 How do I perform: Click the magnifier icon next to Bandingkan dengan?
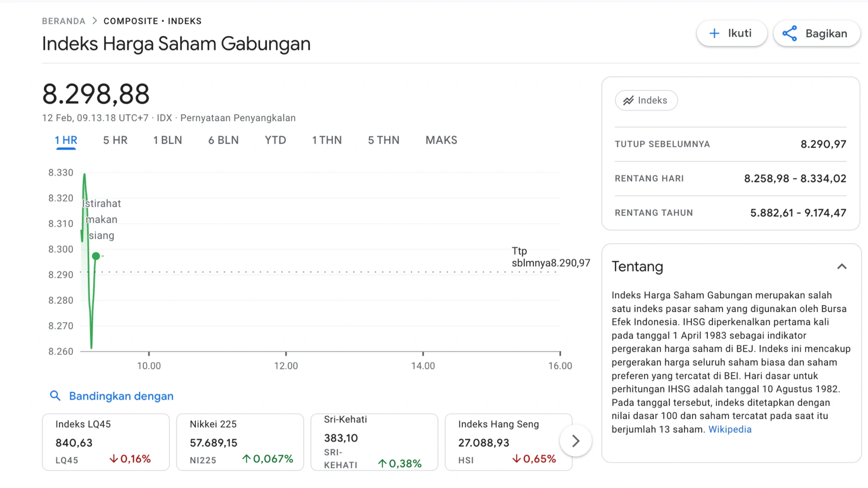(55, 396)
